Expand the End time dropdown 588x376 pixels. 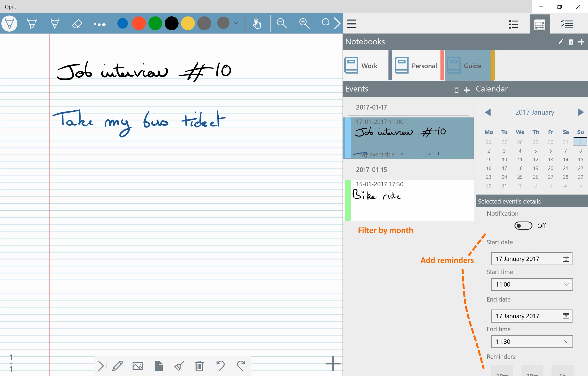[x=532, y=342]
